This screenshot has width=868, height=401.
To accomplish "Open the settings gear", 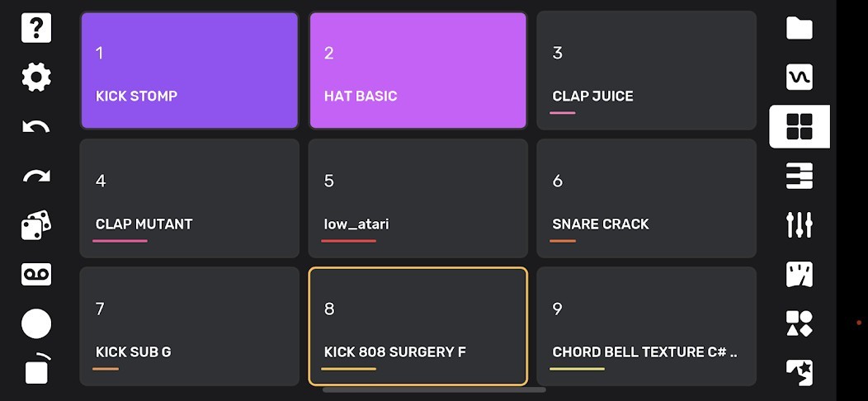I will [36, 78].
